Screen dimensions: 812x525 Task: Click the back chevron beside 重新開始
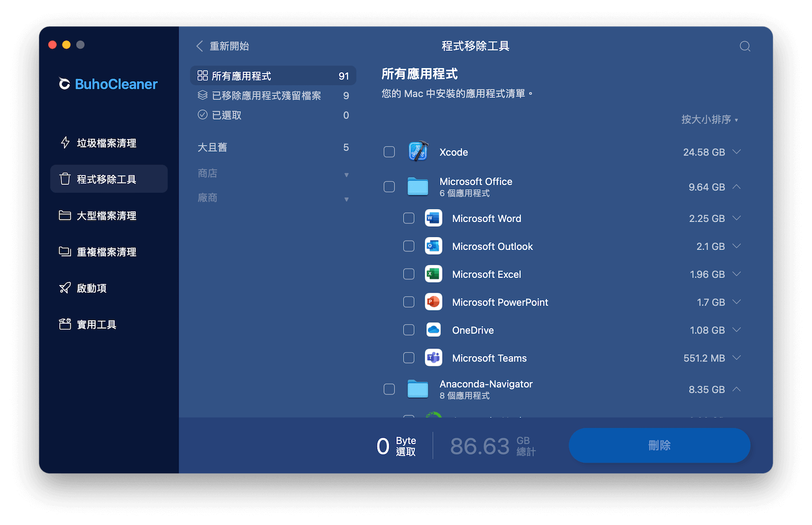(199, 46)
